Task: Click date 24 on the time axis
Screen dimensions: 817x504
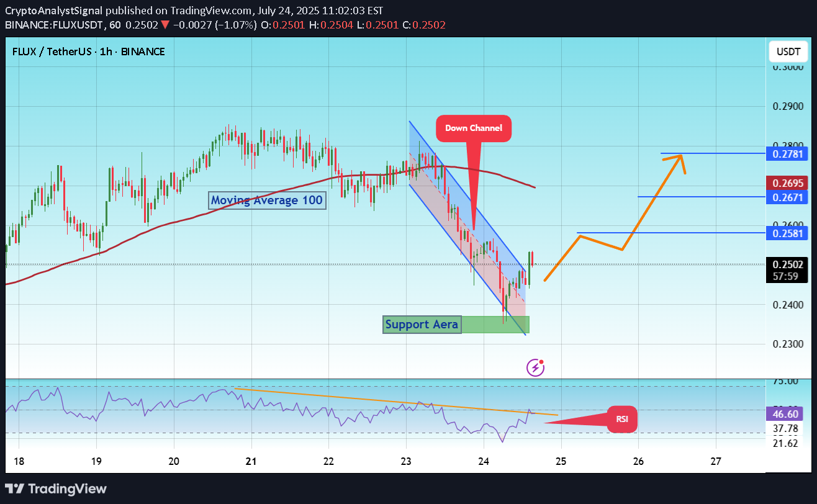Action: click(x=484, y=461)
